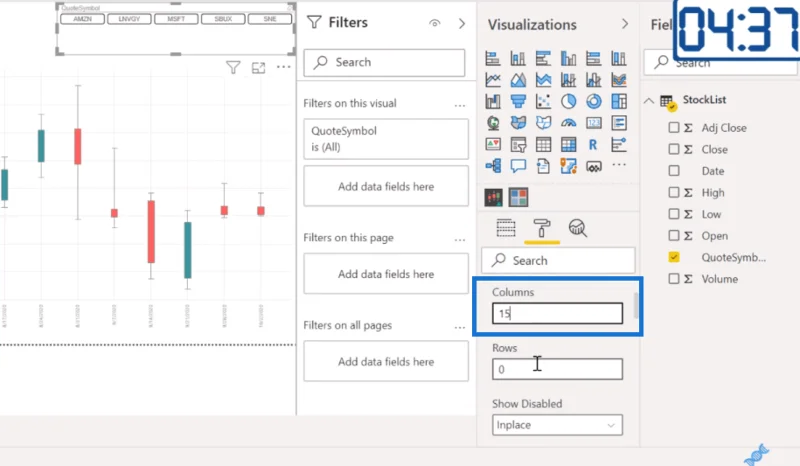Check the High field checkbox
This screenshot has height=466, width=800.
(673, 192)
